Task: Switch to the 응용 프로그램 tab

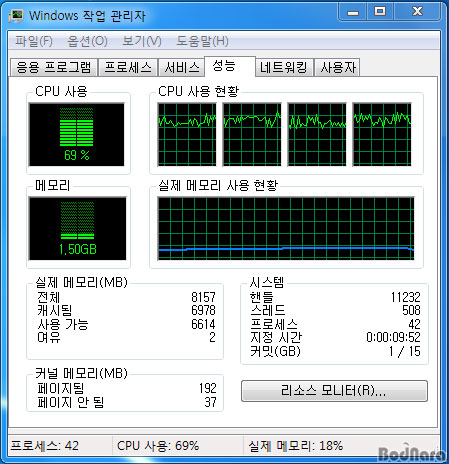Action: coord(54,67)
